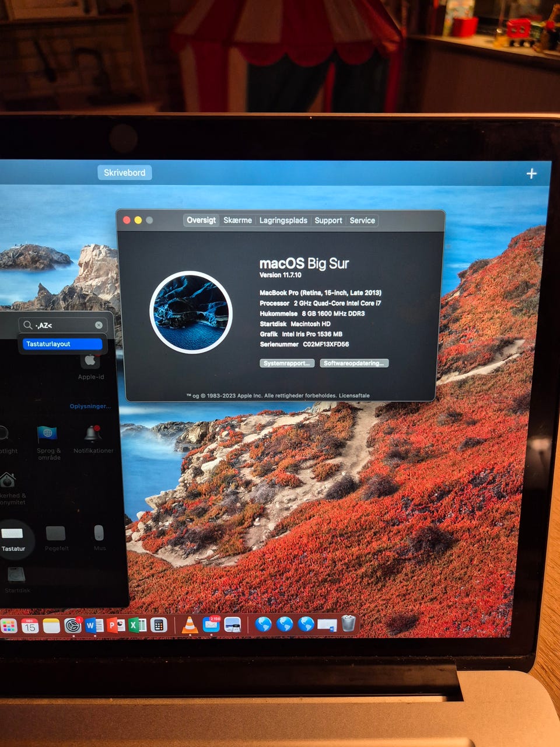Click the macOS Big Sur title
Viewport: 560px width, 747px height.
point(304,263)
